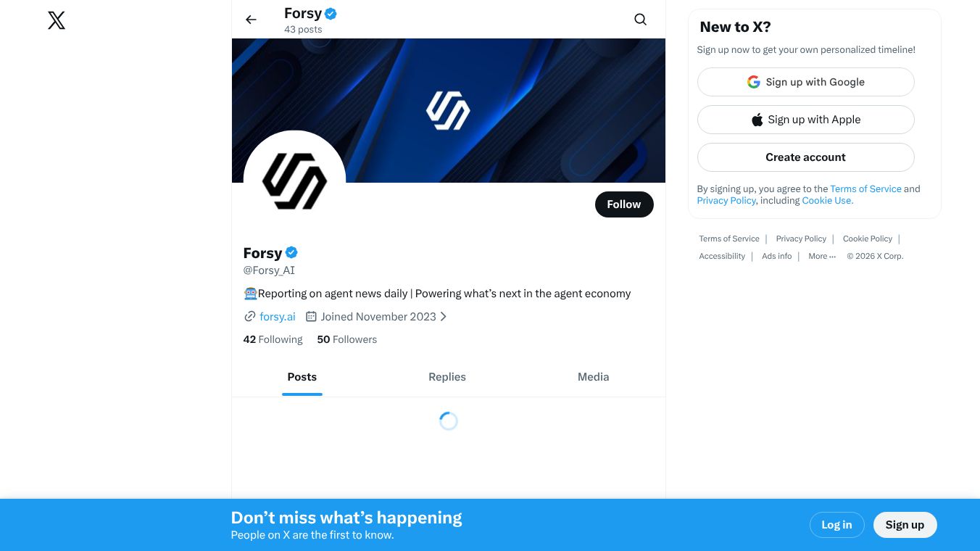
Task: Open search with magnifier icon
Action: pos(640,20)
